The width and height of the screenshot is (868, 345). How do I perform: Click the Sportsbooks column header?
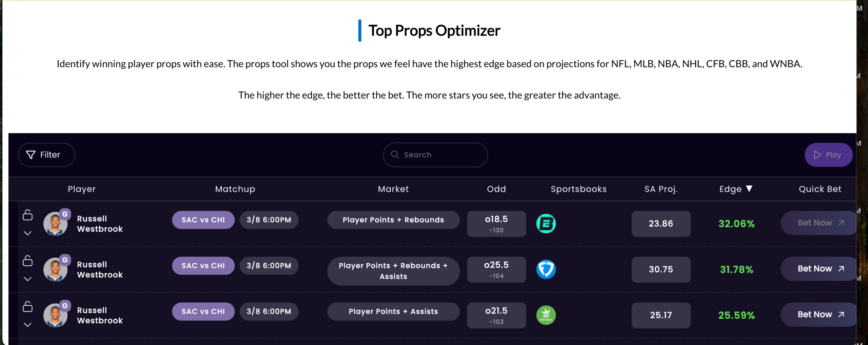click(578, 189)
